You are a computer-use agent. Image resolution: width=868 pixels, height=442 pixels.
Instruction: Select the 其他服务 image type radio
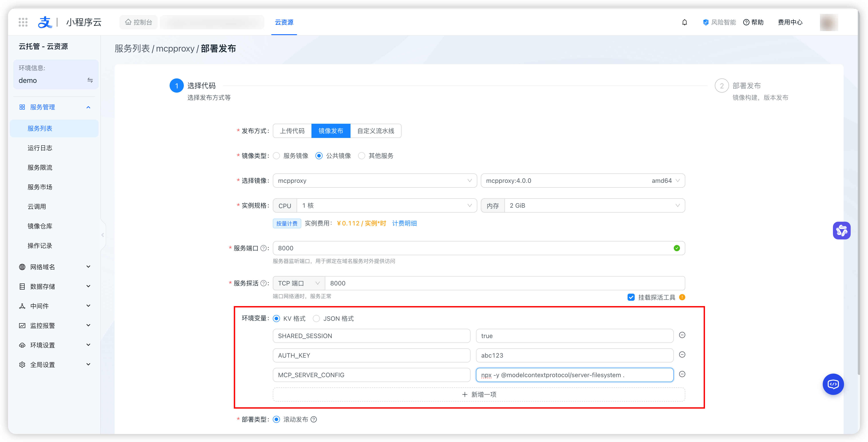click(x=362, y=156)
